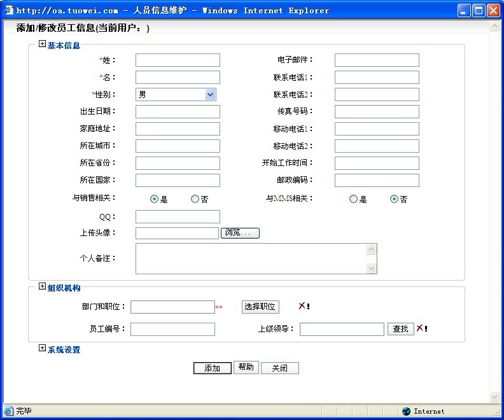Viewport: 504px width, 420px height.
Task: Collapse the 基本信息 section plus icon
Action: [43, 45]
